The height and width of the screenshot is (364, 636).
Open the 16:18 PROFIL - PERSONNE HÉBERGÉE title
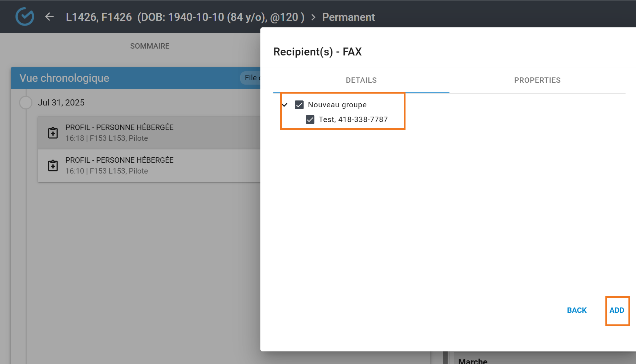(119, 127)
